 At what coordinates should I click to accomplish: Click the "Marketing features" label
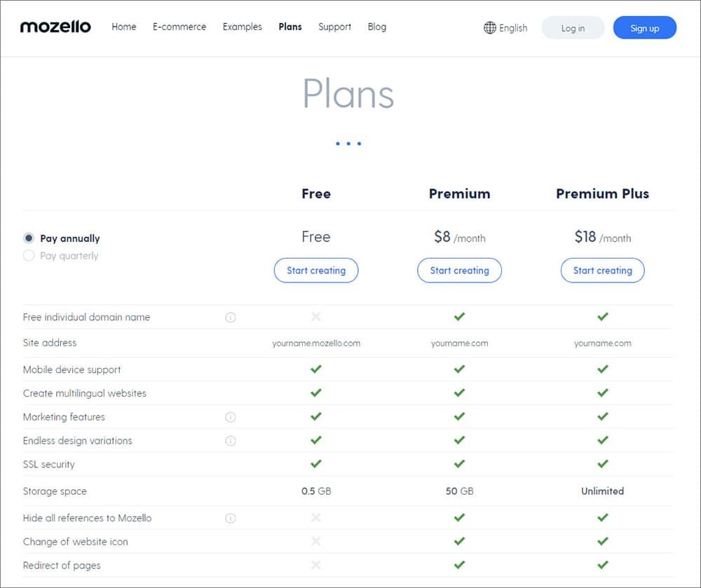click(64, 417)
